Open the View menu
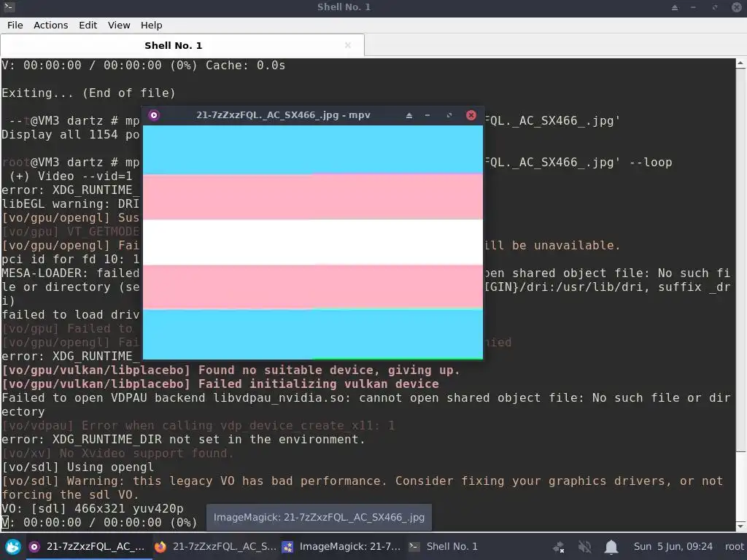 [119, 26]
